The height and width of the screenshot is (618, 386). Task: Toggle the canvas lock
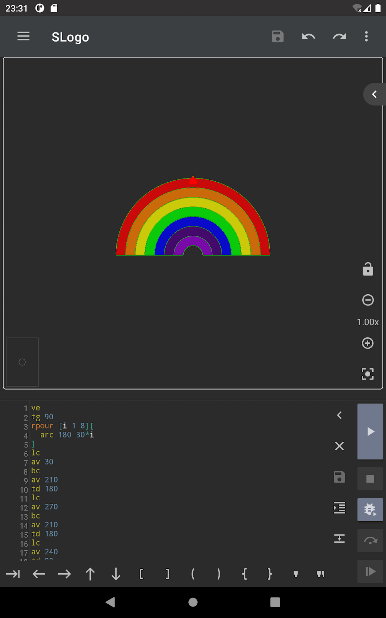tap(368, 269)
